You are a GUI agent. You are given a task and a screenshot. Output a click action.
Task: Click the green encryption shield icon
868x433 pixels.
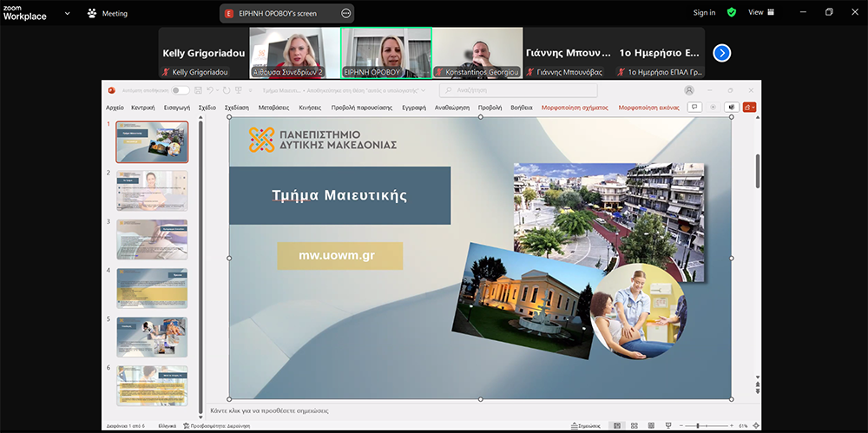tap(732, 12)
